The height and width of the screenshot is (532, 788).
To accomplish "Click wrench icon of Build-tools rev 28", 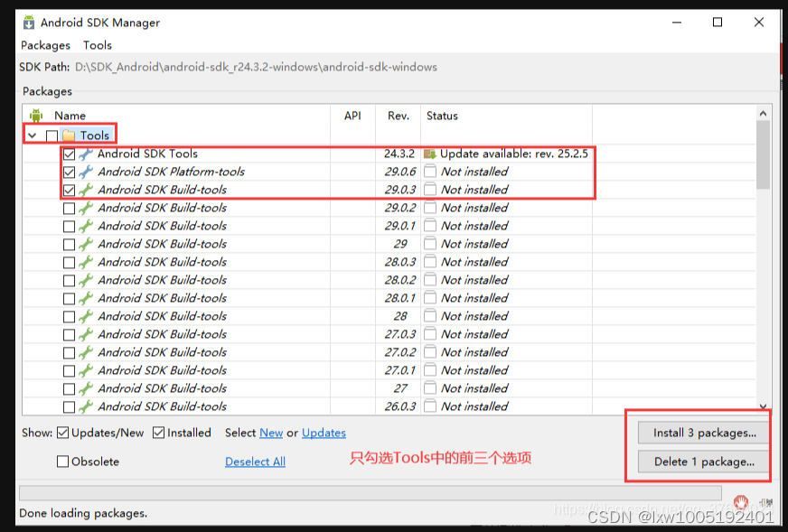I will coord(86,316).
